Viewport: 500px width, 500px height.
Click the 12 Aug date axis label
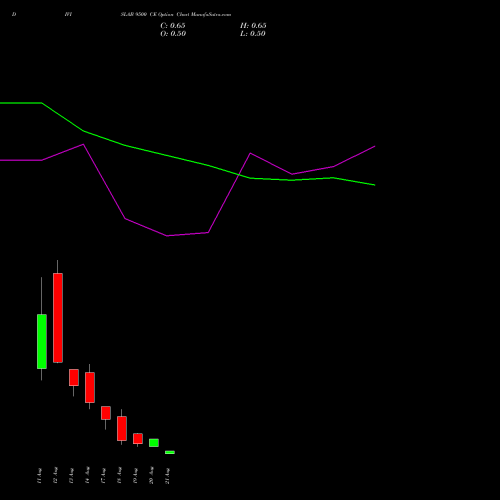(x=55, y=476)
